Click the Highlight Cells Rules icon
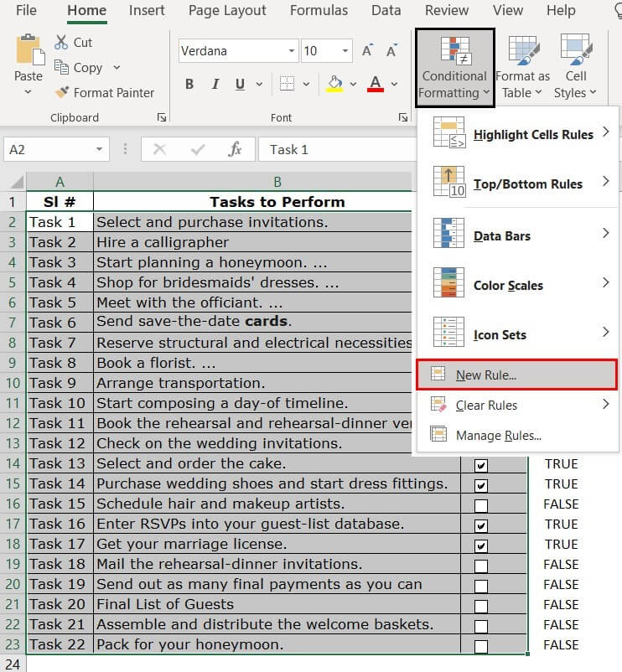This screenshot has width=622, height=672. [x=448, y=132]
